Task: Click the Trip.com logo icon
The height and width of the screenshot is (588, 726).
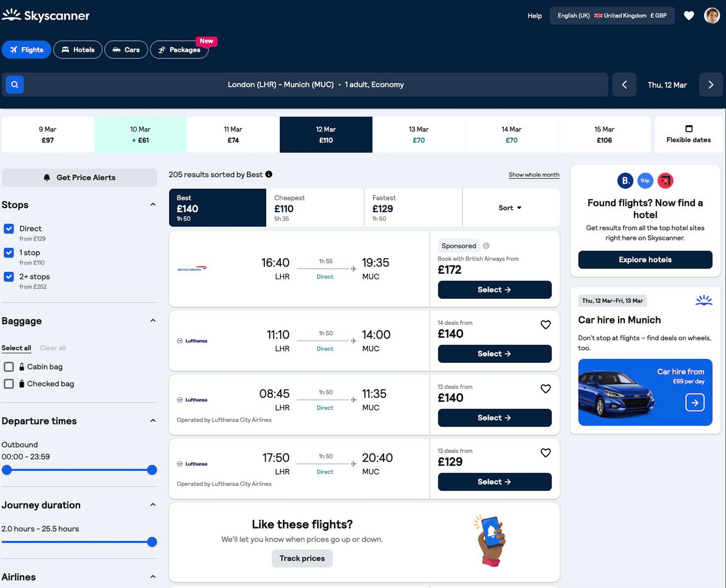Action: point(645,180)
